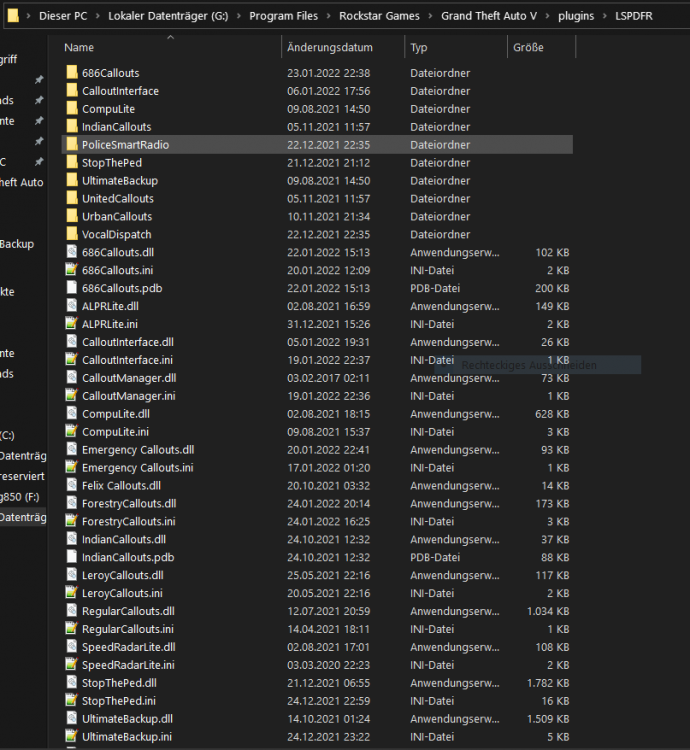The width and height of the screenshot is (690, 750).
Task: Expand the chevron before Dieser PC
Action: pos(29,16)
